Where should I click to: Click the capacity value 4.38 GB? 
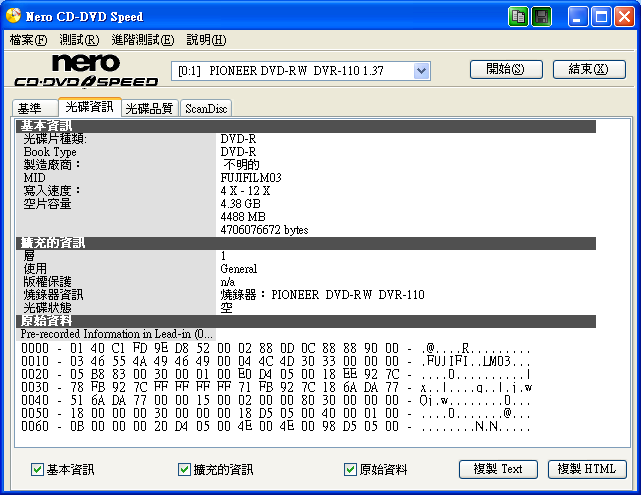240,204
